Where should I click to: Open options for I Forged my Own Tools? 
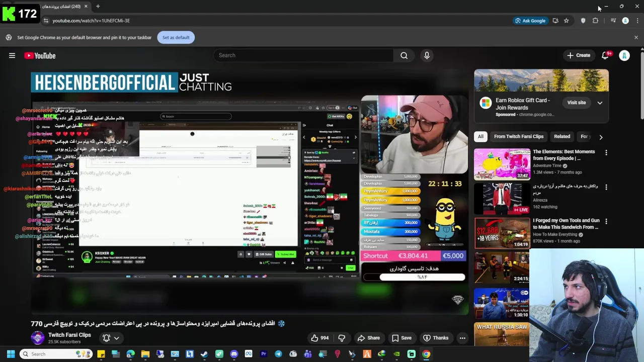coord(606,221)
